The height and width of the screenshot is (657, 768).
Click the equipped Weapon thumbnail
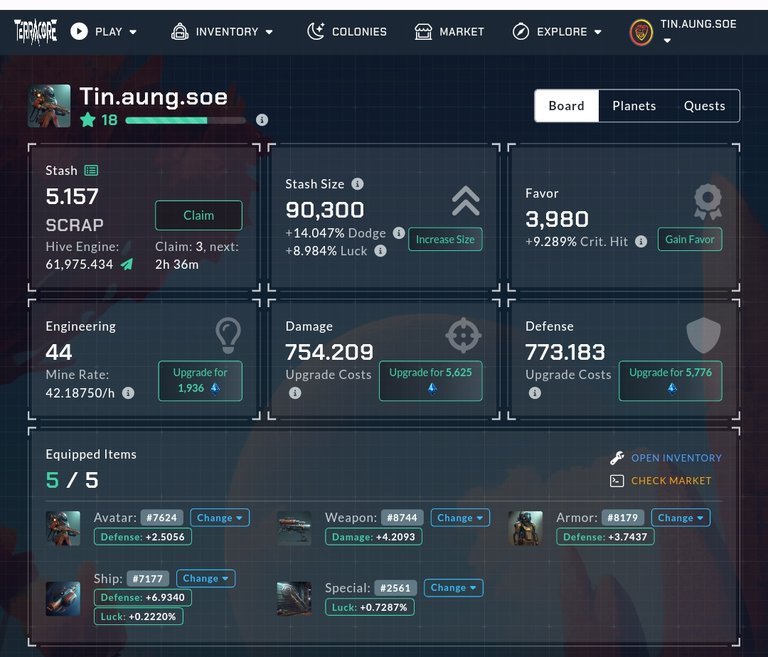point(294,528)
